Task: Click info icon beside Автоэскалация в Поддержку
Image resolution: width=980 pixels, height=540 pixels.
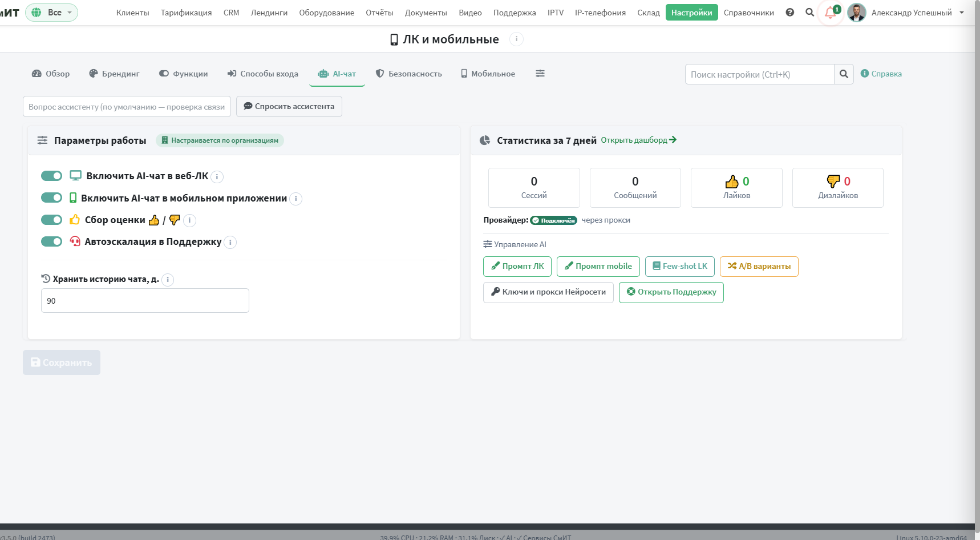Action: click(x=230, y=243)
